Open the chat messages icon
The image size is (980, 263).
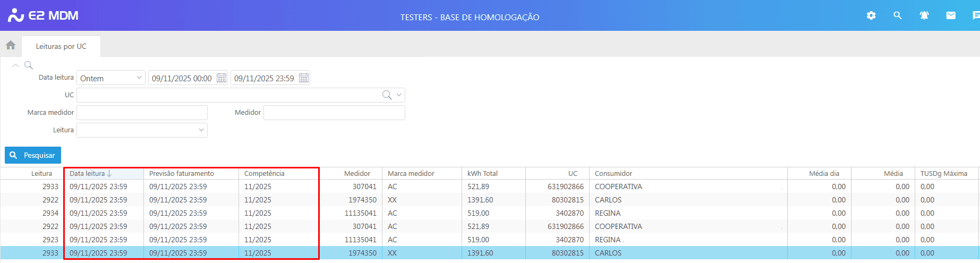976,15
